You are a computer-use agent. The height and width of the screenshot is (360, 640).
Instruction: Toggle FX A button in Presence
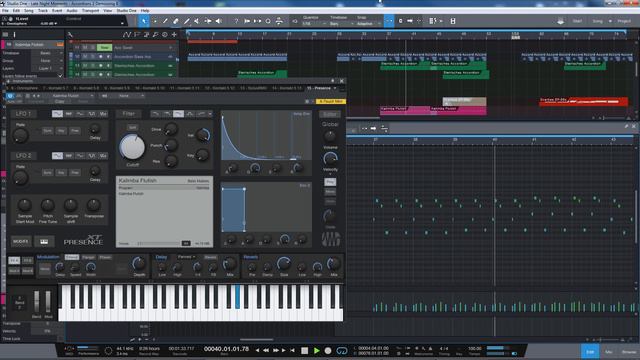(x=14, y=260)
